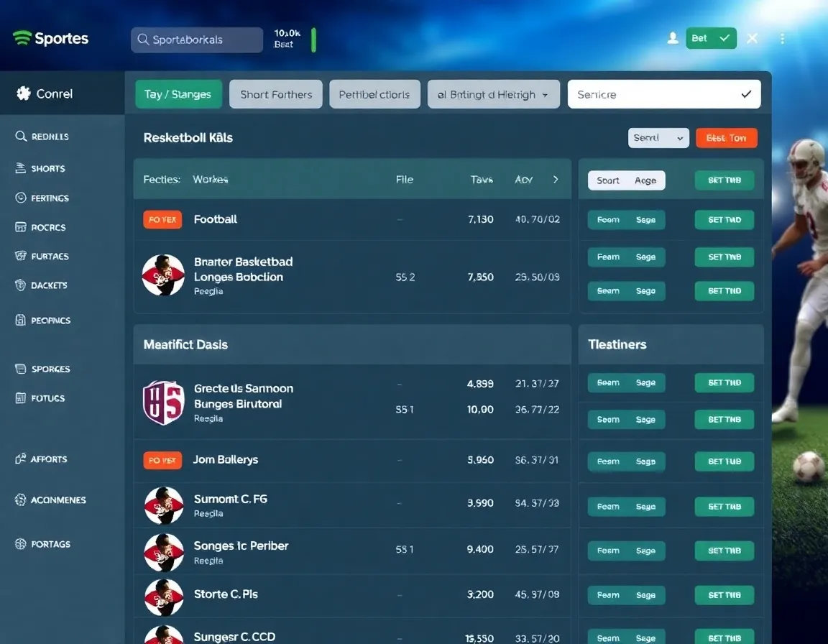The width and height of the screenshot is (828, 644).
Task: Click the Sportabokals search field
Action: (196, 40)
